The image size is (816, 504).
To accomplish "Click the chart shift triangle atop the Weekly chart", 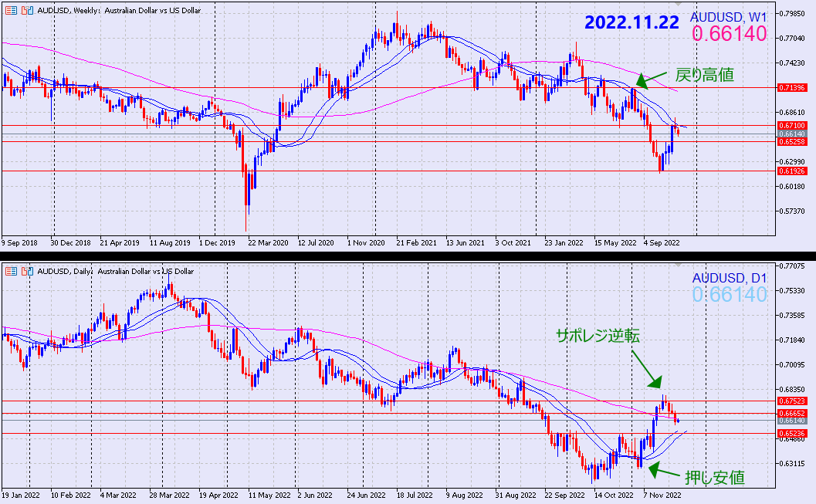I will pyautogui.click(x=678, y=4).
